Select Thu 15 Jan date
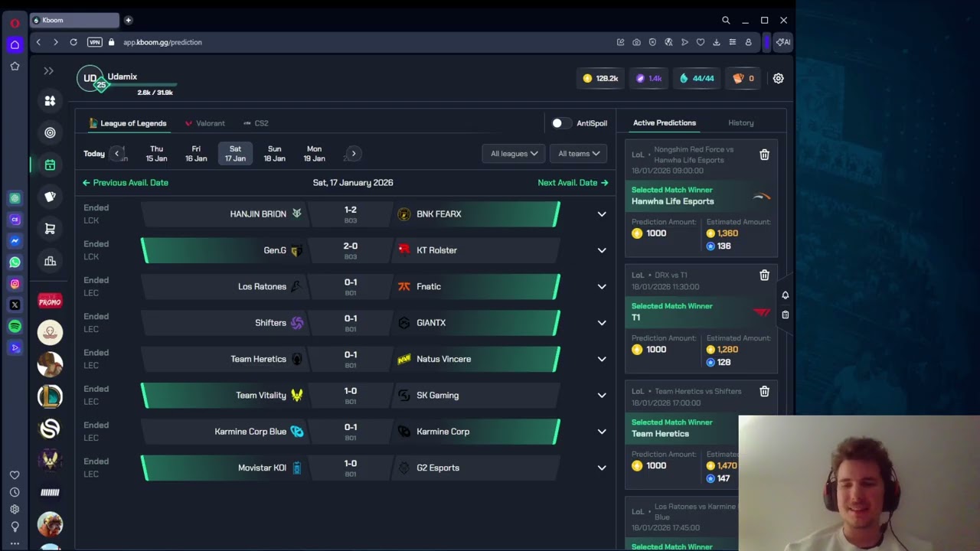The height and width of the screenshot is (551, 980). (x=156, y=154)
